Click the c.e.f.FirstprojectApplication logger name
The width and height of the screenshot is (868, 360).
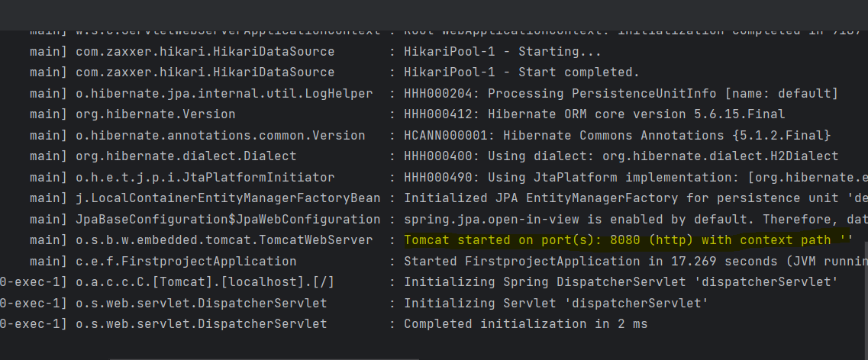pos(186,261)
